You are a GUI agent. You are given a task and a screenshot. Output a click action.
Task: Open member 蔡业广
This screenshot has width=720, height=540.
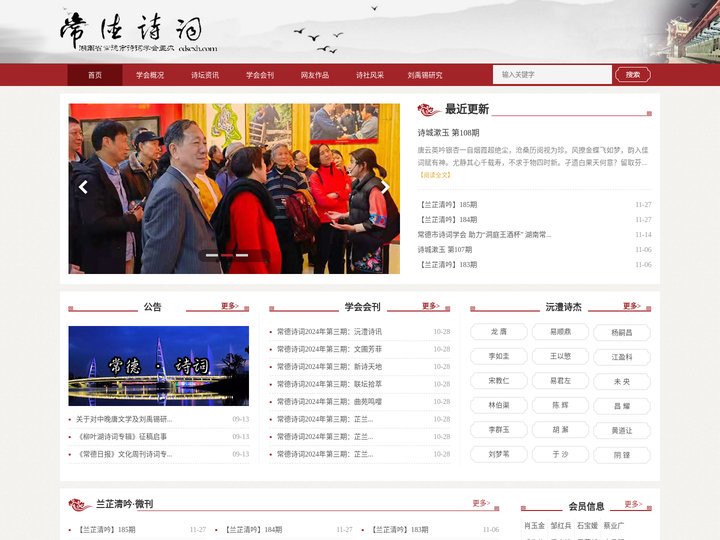click(x=613, y=525)
